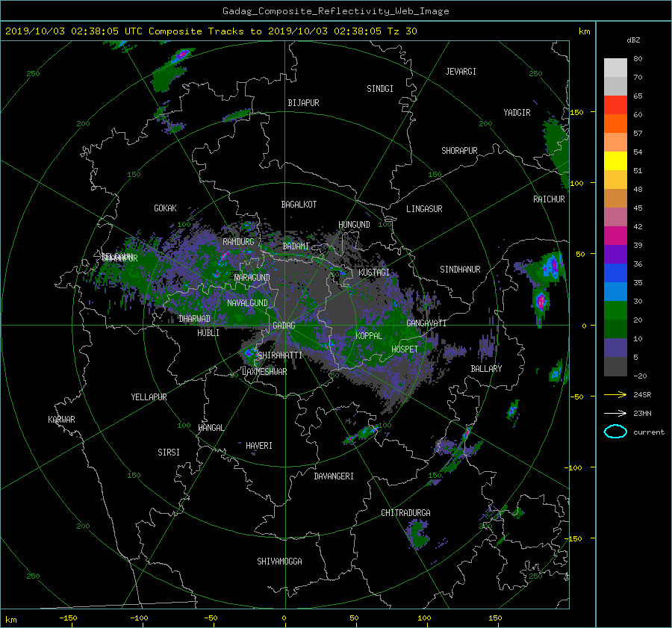Click the RAICHUR city label
672x628 pixels.
(x=549, y=199)
